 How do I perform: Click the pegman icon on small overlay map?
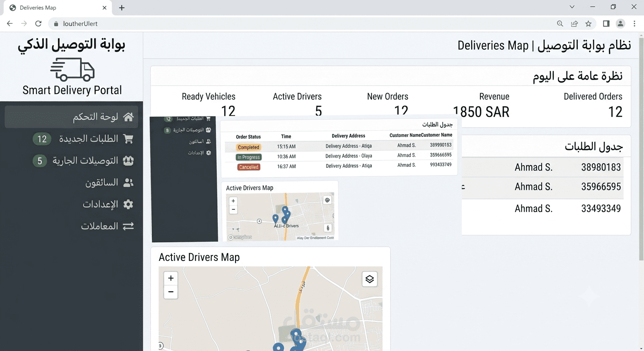point(327,228)
